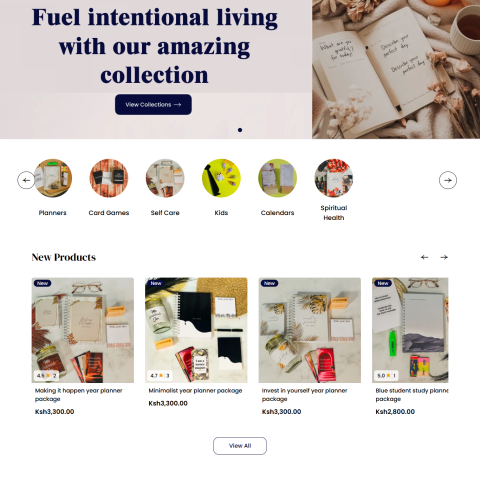Advance New Products with the right arrow
This screenshot has width=480, height=480.
tap(444, 257)
